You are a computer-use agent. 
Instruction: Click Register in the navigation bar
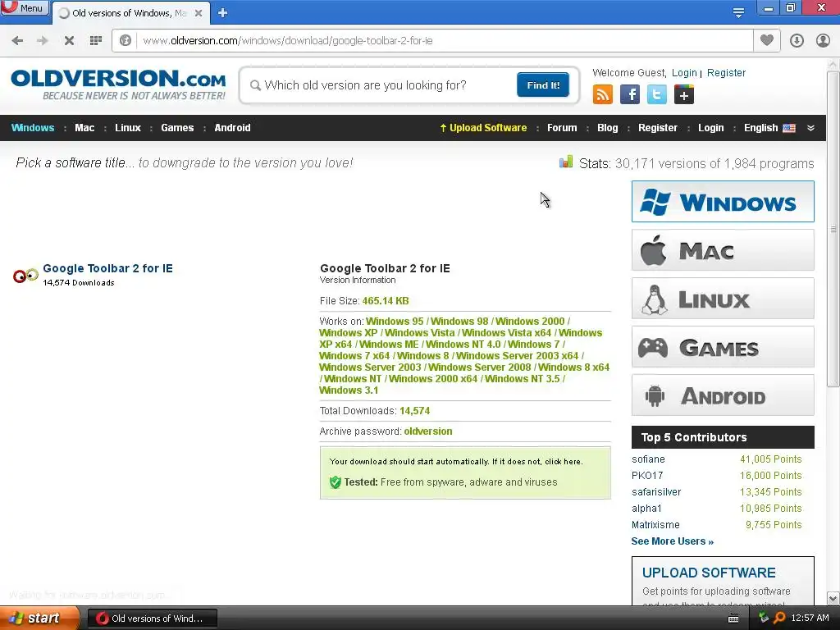click(x=657, y=128)
